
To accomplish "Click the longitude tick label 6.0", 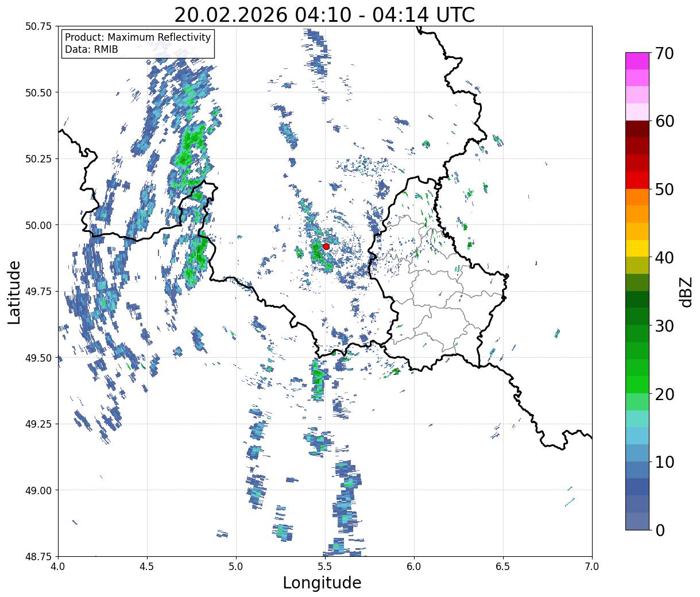I will pos(414,567).
